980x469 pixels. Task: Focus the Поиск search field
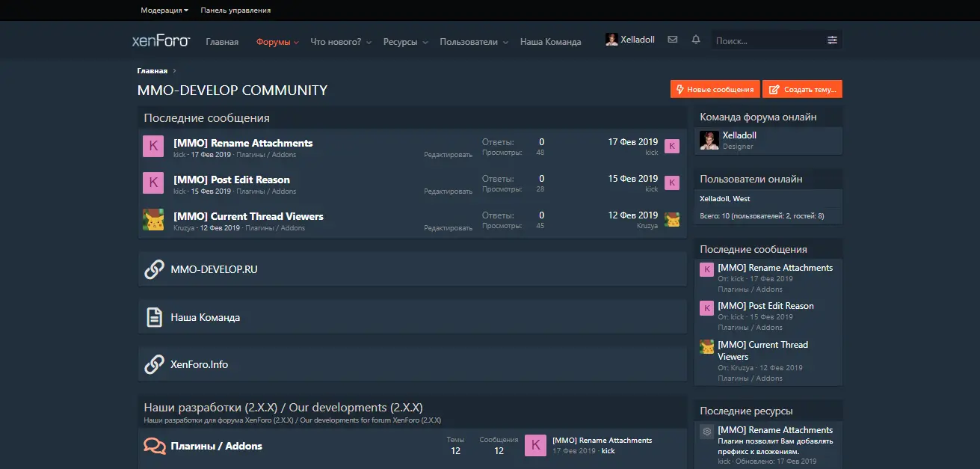pos(766,41)
